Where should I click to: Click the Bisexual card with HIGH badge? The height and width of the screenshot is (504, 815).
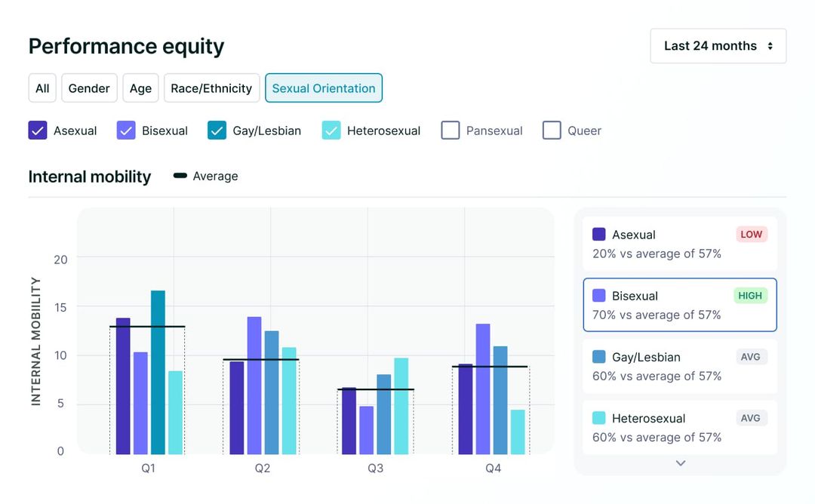679,305
